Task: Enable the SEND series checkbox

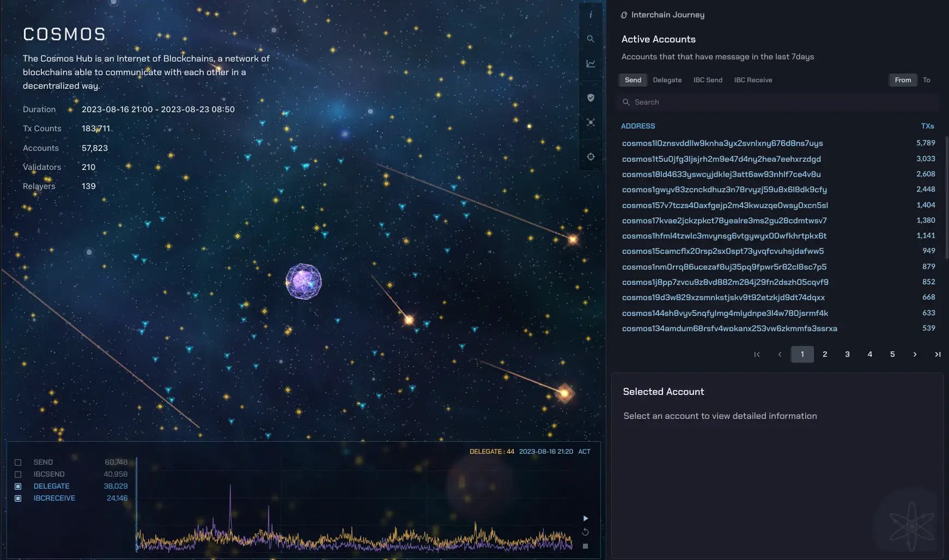Action: pyautogui.click(x=18, y=462)
